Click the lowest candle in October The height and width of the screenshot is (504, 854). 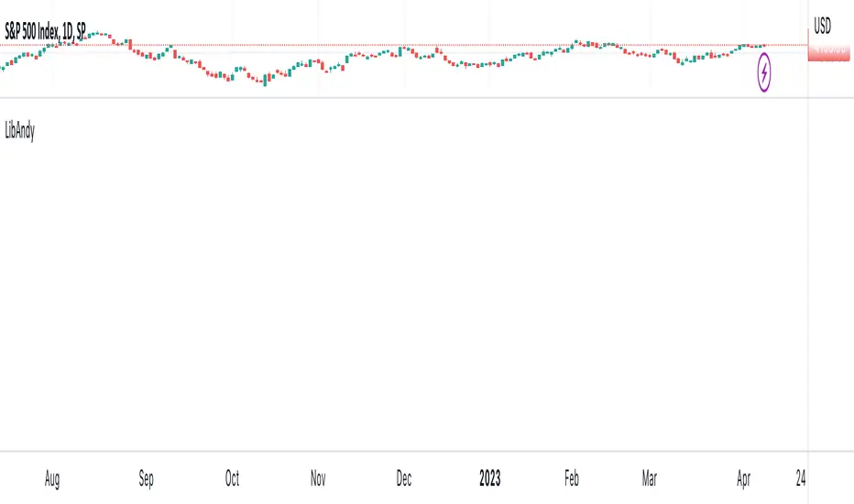(265, 82)
